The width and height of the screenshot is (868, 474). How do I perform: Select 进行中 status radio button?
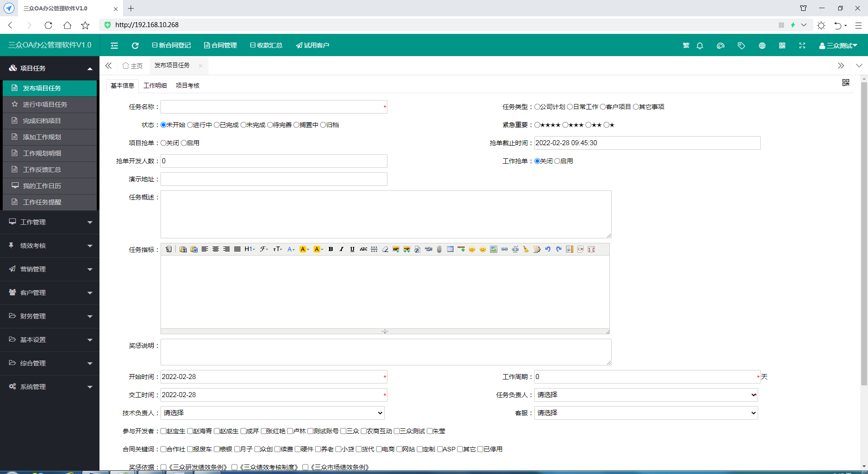point(190,125)
